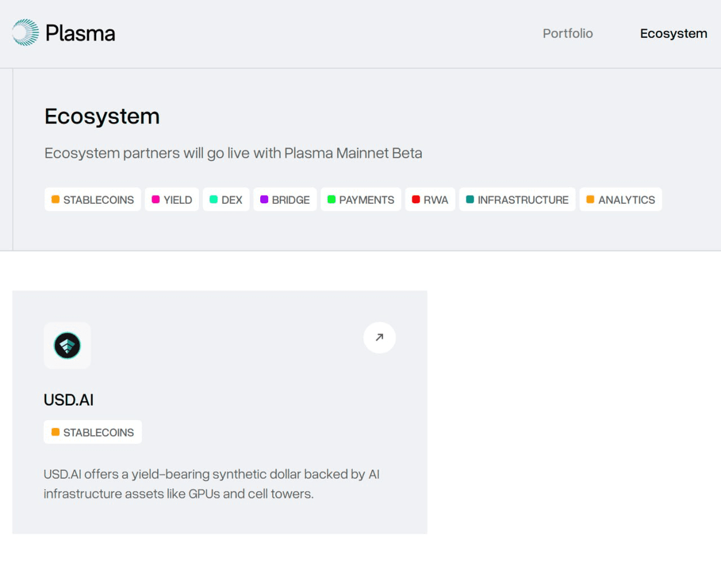Open the Portfolio page
This screenshot has height=588, width=721.
[568, 33]
